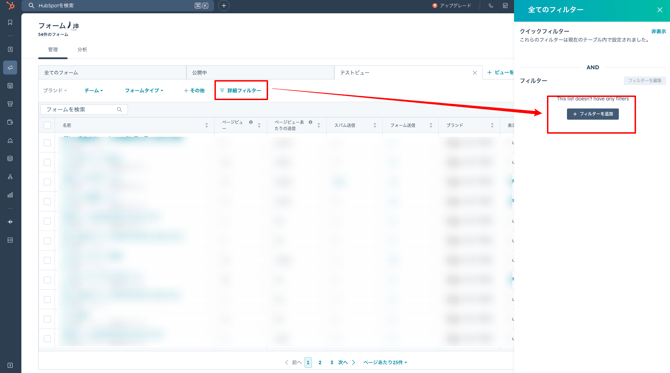Viewport: 670px width, 373px height.
Task: Click the クイックフィルター heading
Action: pos(544,32)
